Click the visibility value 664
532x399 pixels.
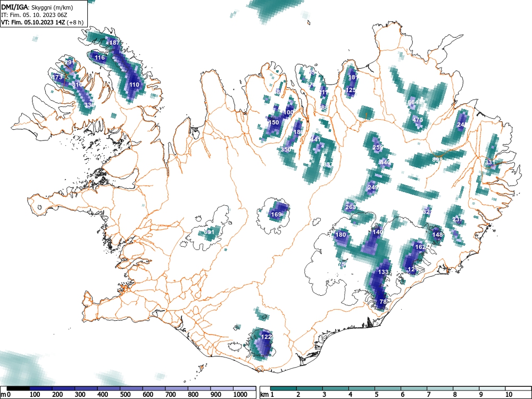point(413,102)
